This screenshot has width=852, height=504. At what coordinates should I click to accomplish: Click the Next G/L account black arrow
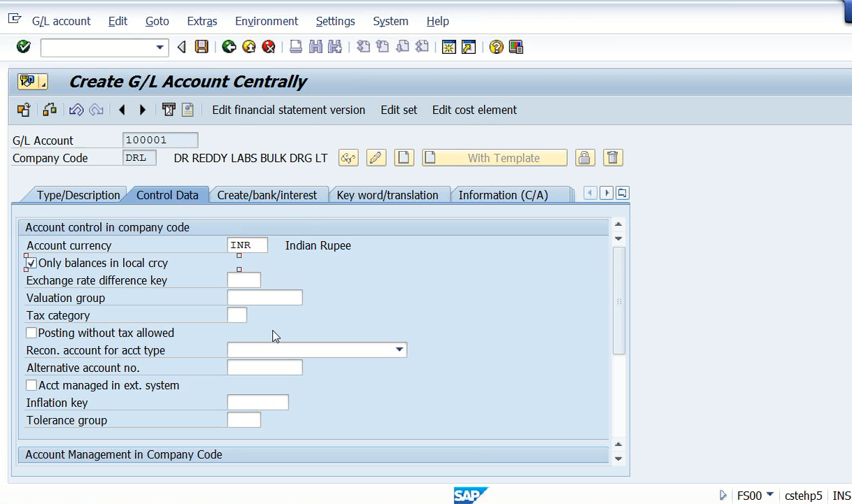pyautogui.click(x=143, y=110)
